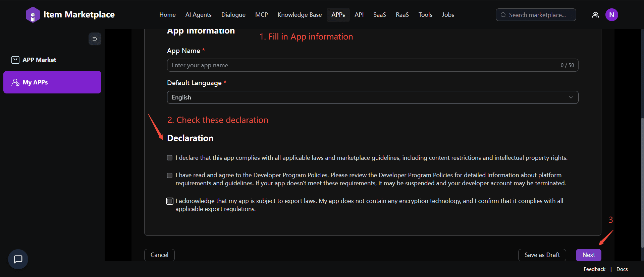Click the My APPs person icon
Viewport: 644px width, 277px height.
point(15,82)
